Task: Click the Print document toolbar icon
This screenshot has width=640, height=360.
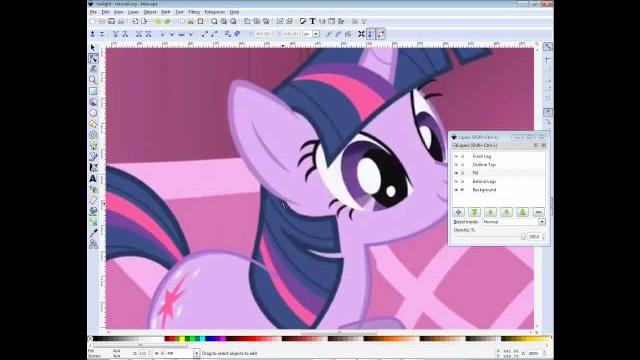Action: pos(121,21)
